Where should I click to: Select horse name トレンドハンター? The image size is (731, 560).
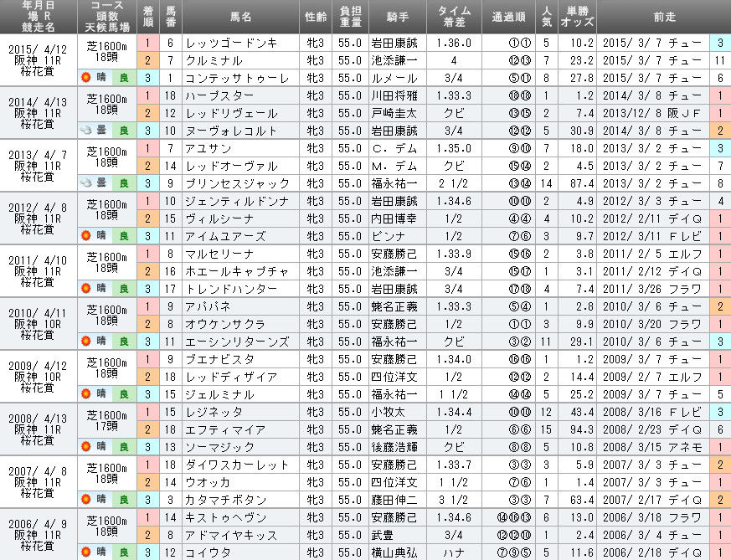click(x=231, y=289)
